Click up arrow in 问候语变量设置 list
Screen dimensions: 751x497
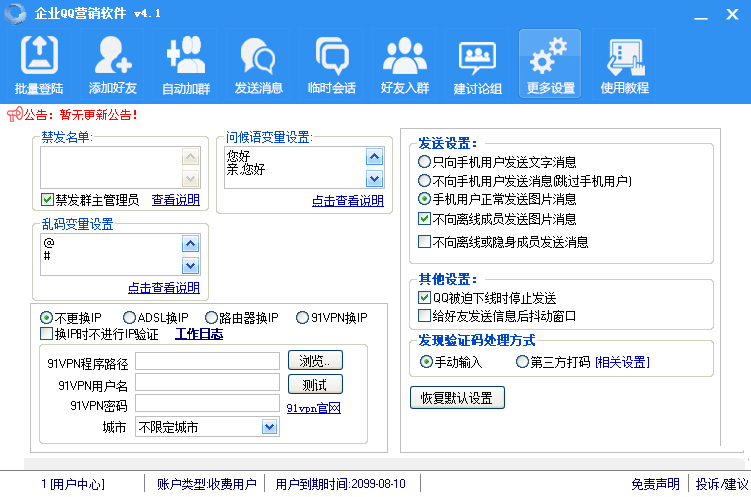[375, 157]
